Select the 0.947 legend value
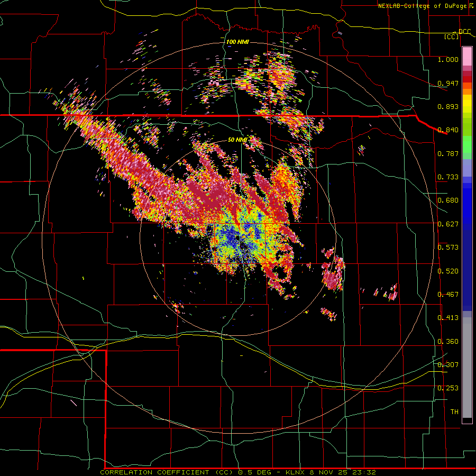This screenshot has width=476, height=476. tap(448, 83)
